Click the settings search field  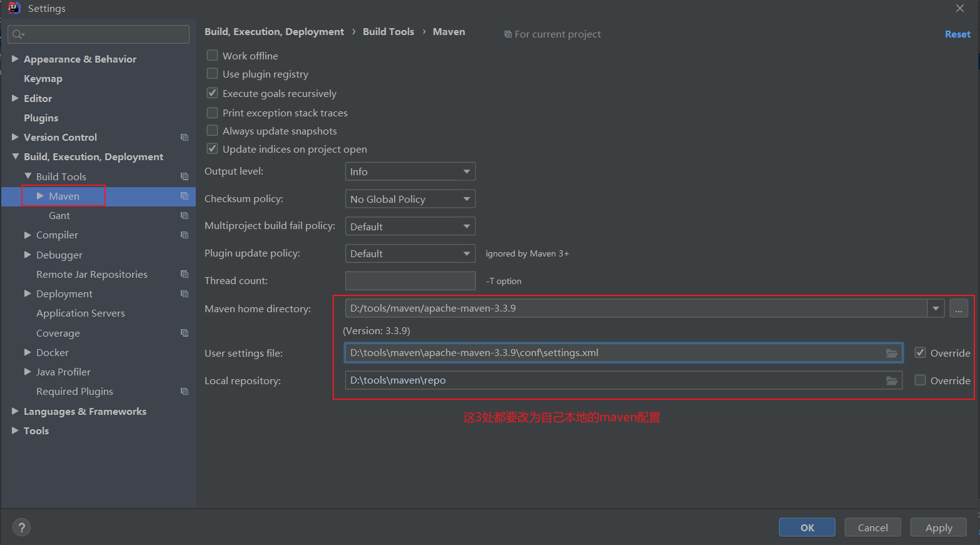(99, 34)
